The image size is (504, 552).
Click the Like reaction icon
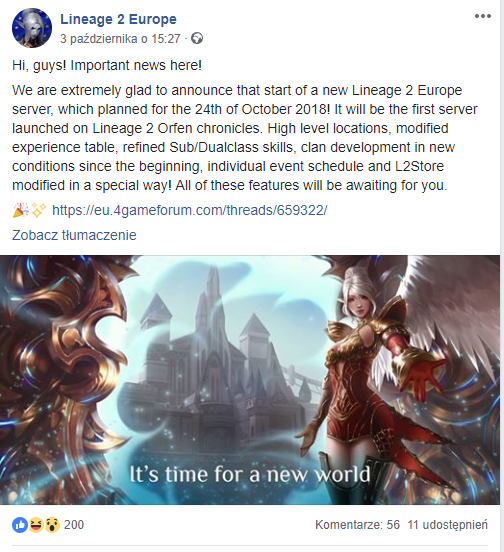pyautogui.click(x=20, y=525)
